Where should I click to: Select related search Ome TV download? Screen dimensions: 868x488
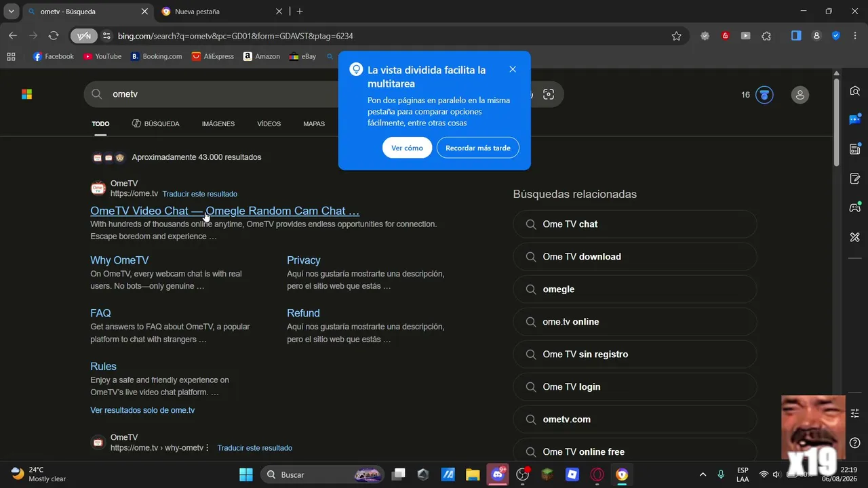pyautogui.click(x=635, y=257)
